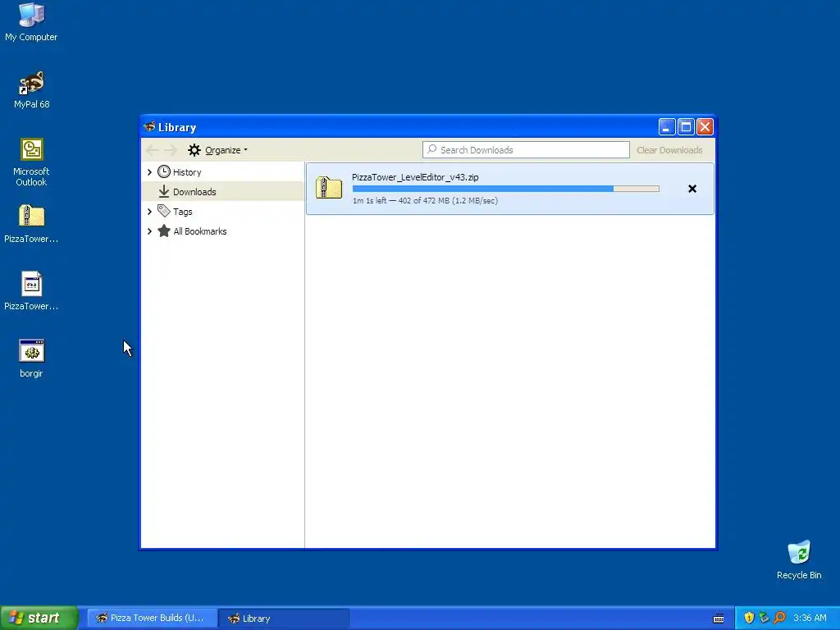The width and height of the screenshot is (840, 630).
Task: Click the Organize gear icon
Action: click(x=194, y=150)
